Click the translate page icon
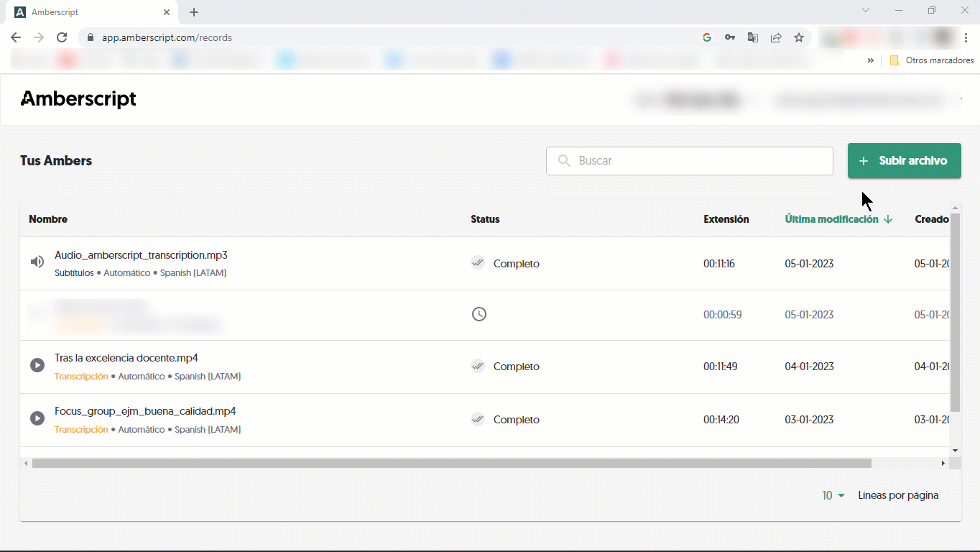 (753, 37)
